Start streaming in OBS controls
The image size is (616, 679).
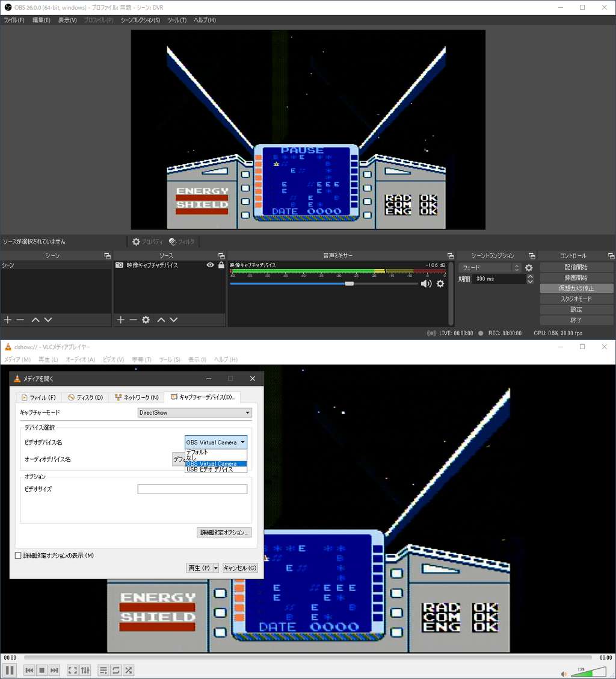click(x=576, y=267)
